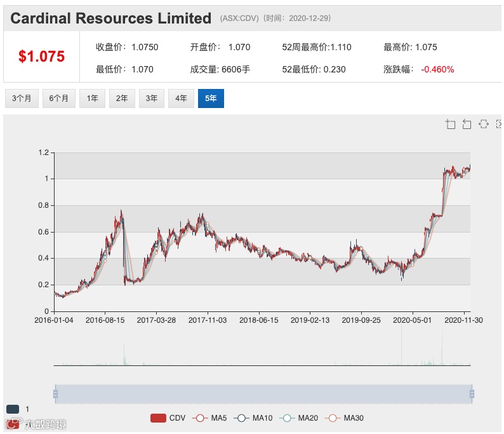The height and width of the screenshot is (434, 504).
Task: Click the 1.2 y-axis label
Action: point(43,153)
